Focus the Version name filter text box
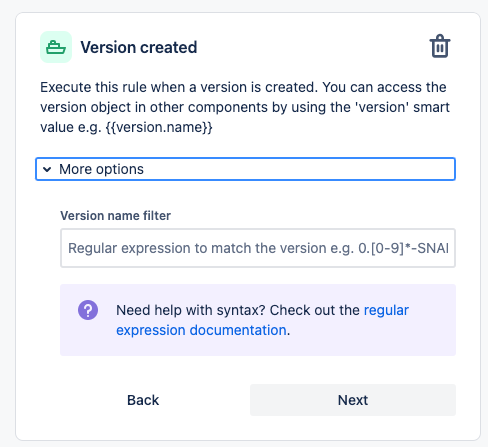488x447 pixels. tap(258, 248)
